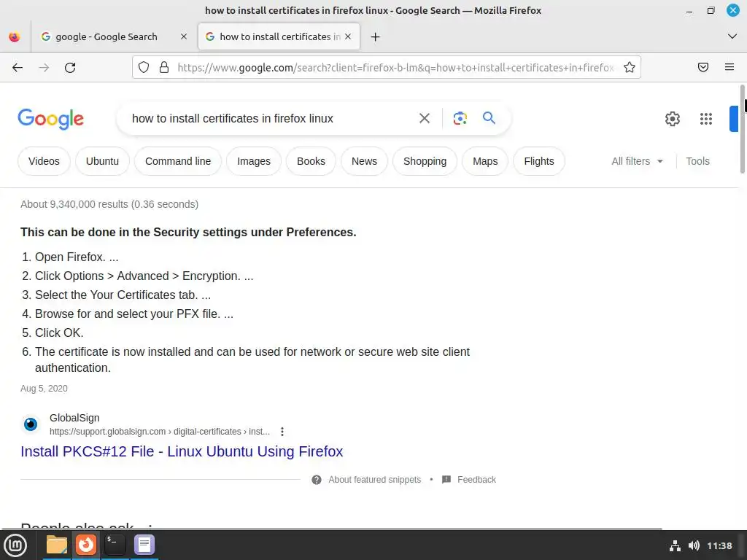Open the file manager from taskbar

pyautogui.click(x=57, y=545)
